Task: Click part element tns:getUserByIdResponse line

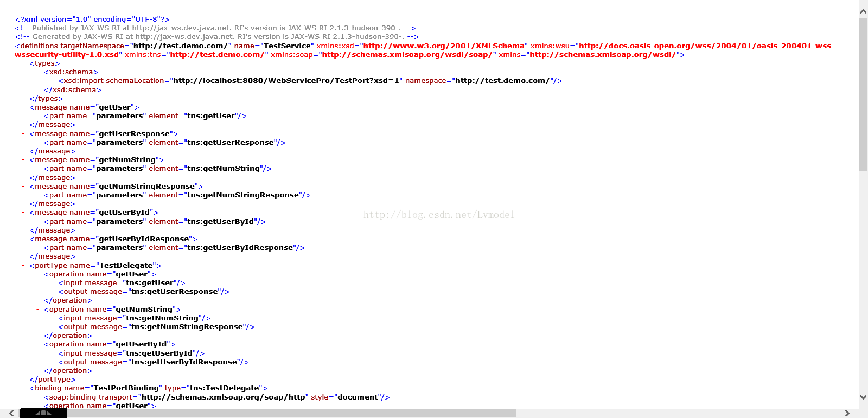Action: click(x=174, y=248)
